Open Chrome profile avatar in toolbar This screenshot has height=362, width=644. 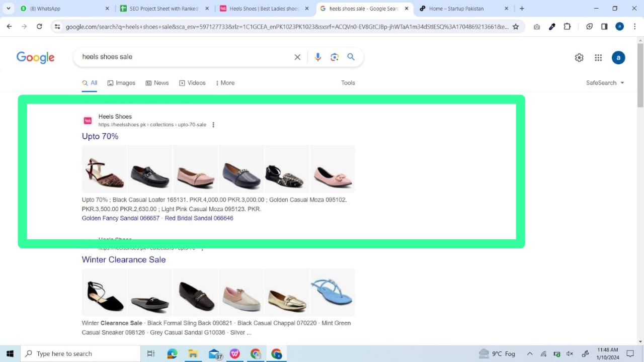coord(619,27)
